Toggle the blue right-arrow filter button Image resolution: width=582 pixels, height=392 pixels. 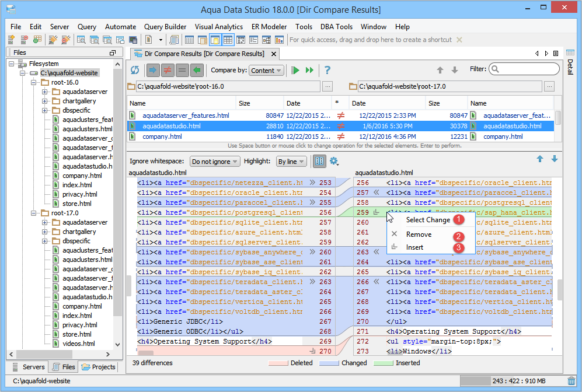153,70
